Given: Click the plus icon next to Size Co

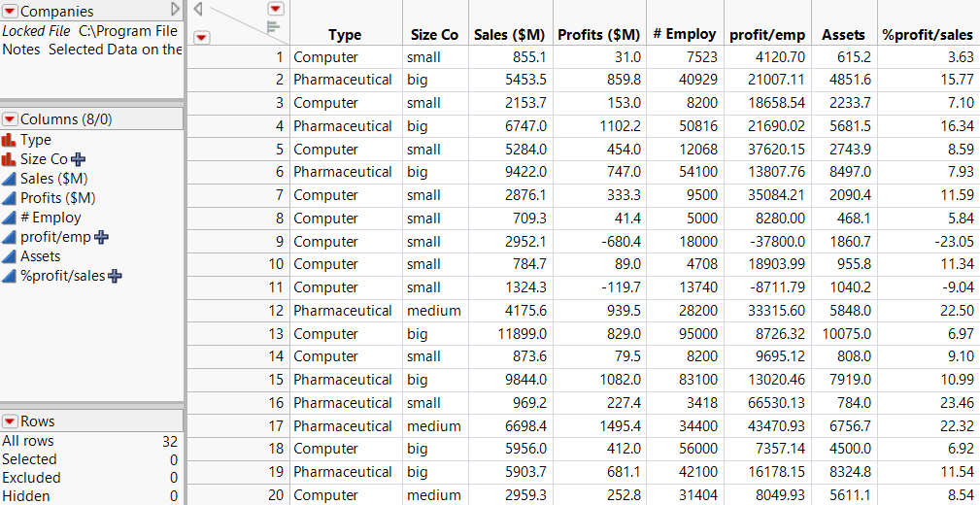Looking at the screenshot, I should [79, 159].
